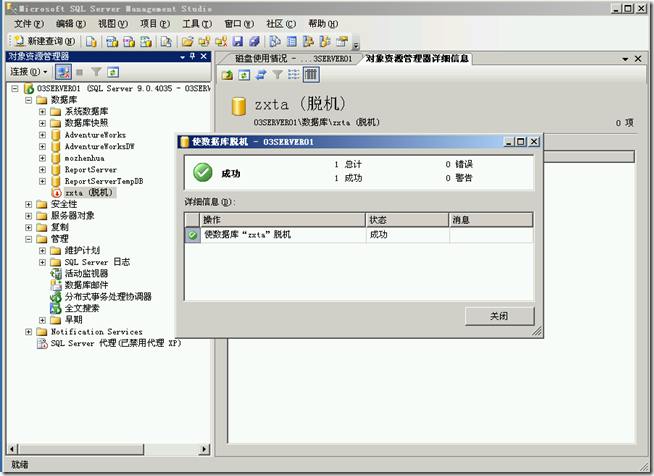Screen dimensions: 654x476
Task: Click horizontal scrollbar thumb in Object Explorer
Action: [81, 449]
